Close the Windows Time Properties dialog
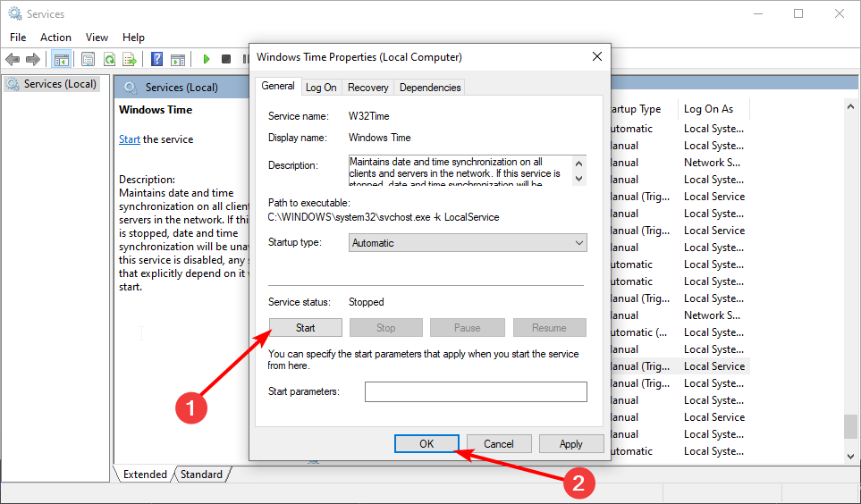This screenshot has width=861, height=504. (597, 56)
